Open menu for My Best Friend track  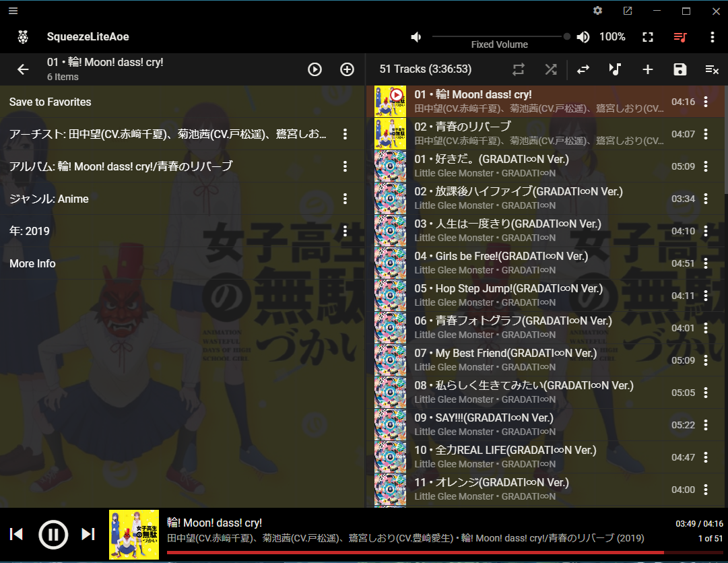coord(706,360)
